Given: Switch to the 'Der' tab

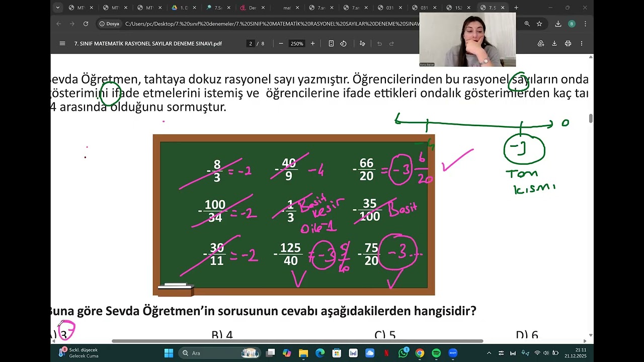Looking at the screenshot, I should [x=253, y=8].
